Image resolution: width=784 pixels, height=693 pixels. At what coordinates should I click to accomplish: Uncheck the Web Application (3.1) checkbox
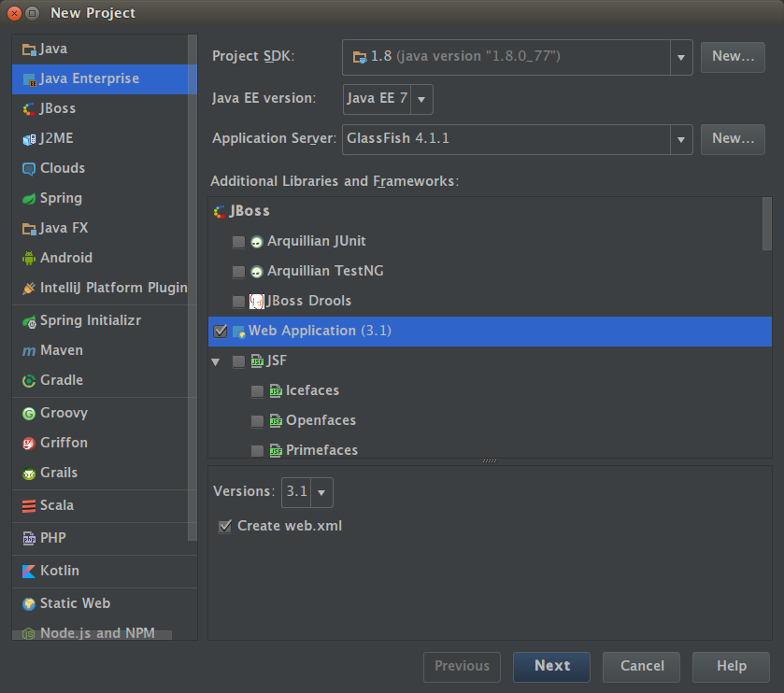[x=220, y=332]
